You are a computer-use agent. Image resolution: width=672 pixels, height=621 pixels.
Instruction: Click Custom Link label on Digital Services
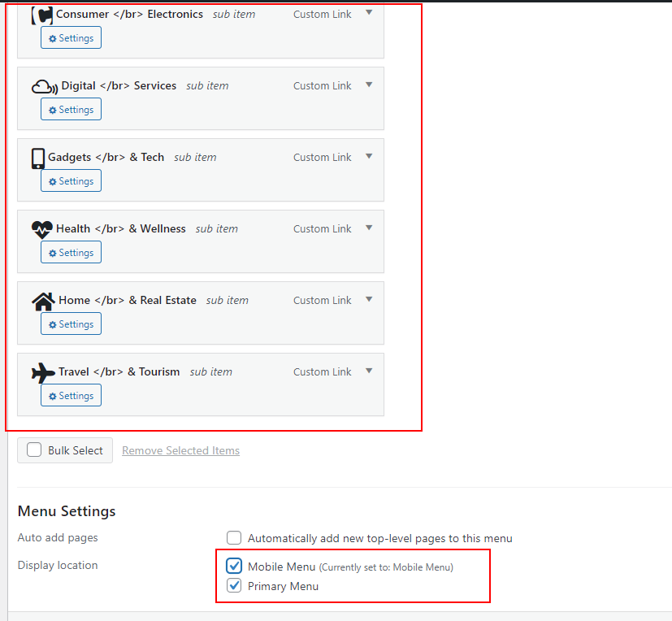coord(323,85)
